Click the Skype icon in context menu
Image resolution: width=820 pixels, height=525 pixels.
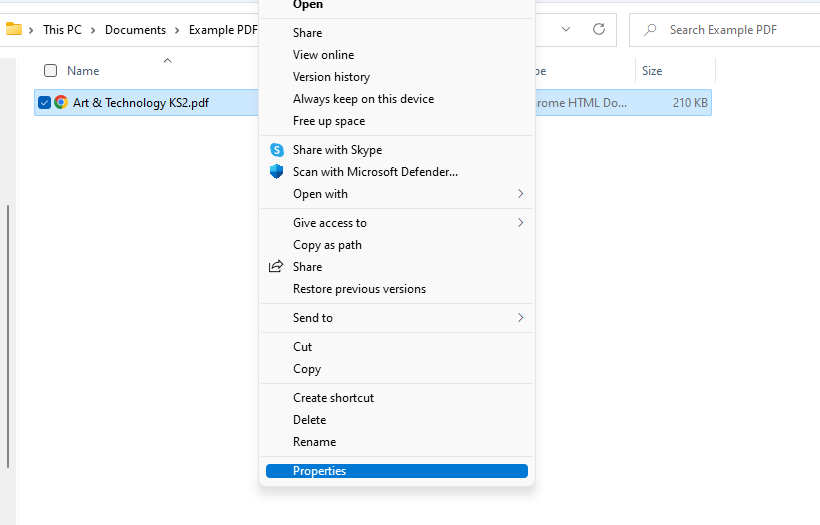277,150
